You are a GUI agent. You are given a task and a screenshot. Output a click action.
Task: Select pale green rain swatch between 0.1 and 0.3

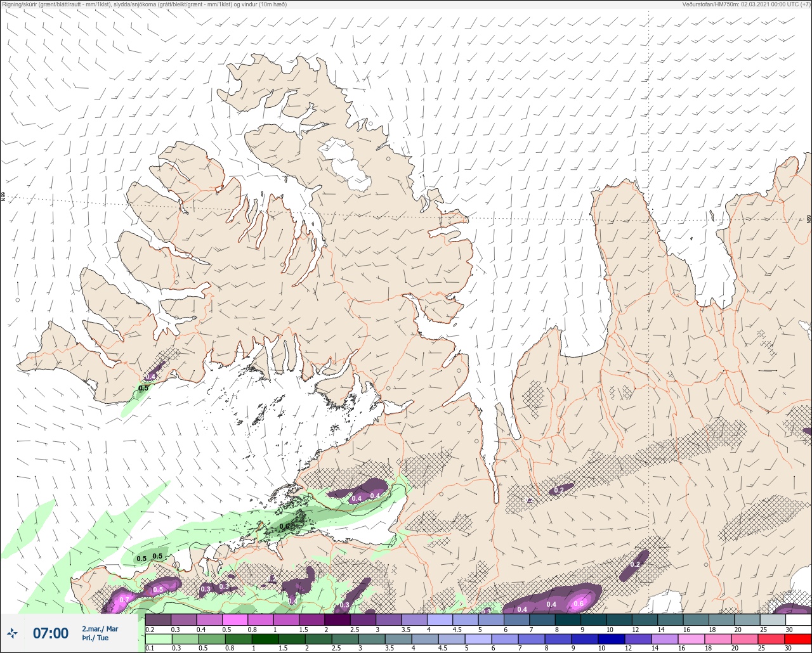159,639
